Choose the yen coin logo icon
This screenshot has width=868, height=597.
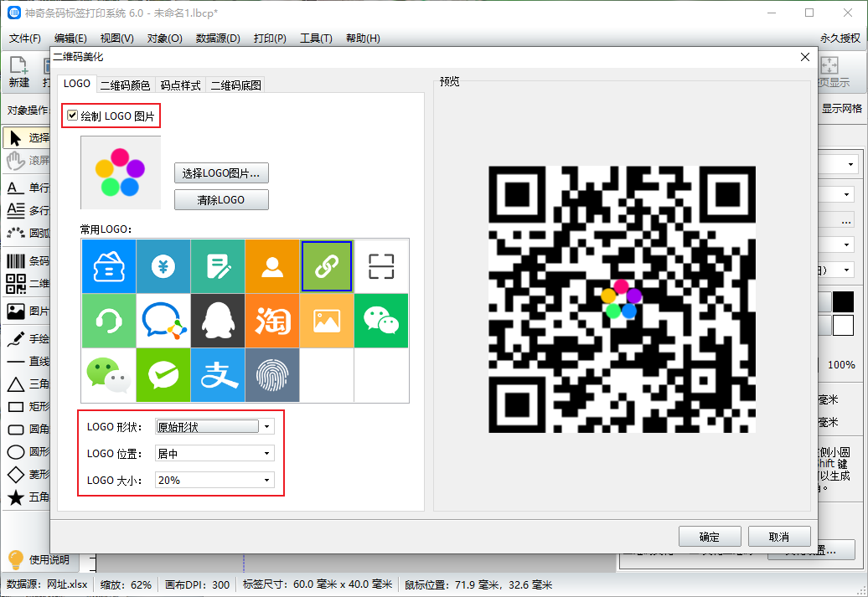click(x=163, y=266)
